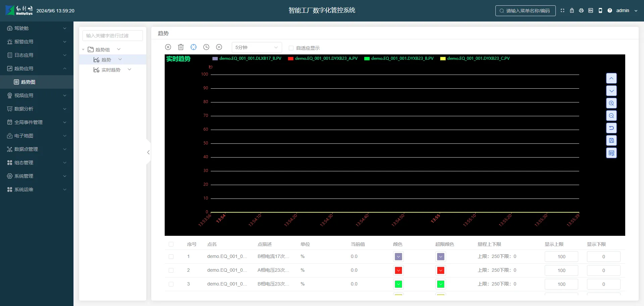The height and width of the screenshot is (306, 644).
Task: Click the boxed icon right of the printer
Action: 591,10
